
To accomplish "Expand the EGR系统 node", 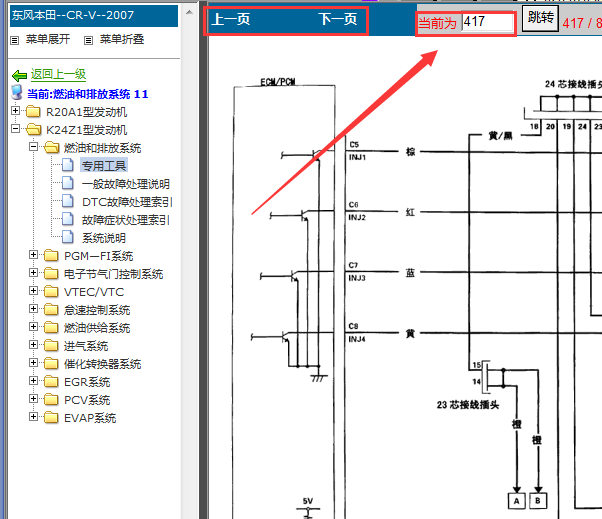I will pyautogui.click(x=33, y=381).
